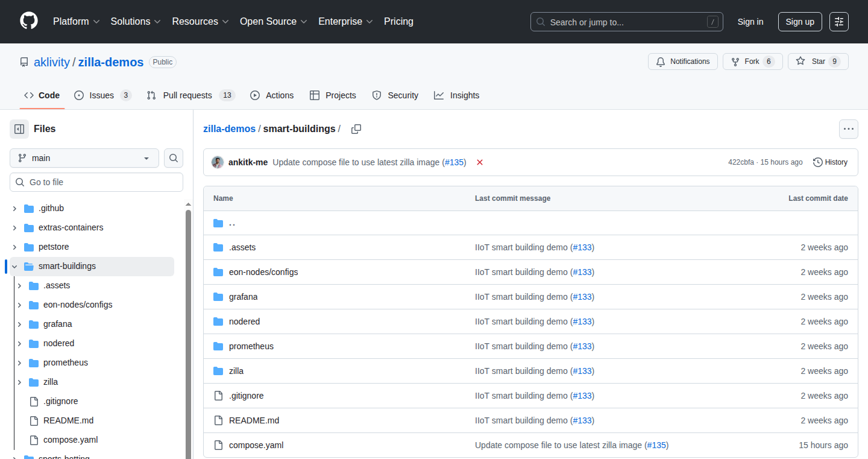Open the header appearance settings icon
Image resolution: width=868 pixels, height=459 pixels.
click(839, 21)
